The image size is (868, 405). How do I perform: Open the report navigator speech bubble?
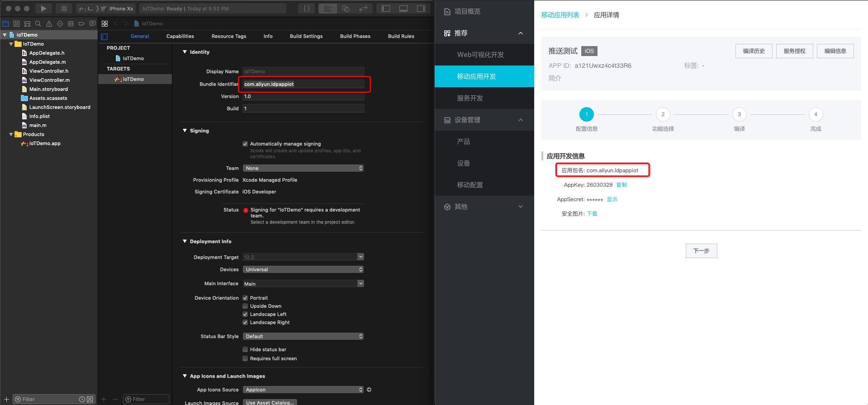pos(92,24)
